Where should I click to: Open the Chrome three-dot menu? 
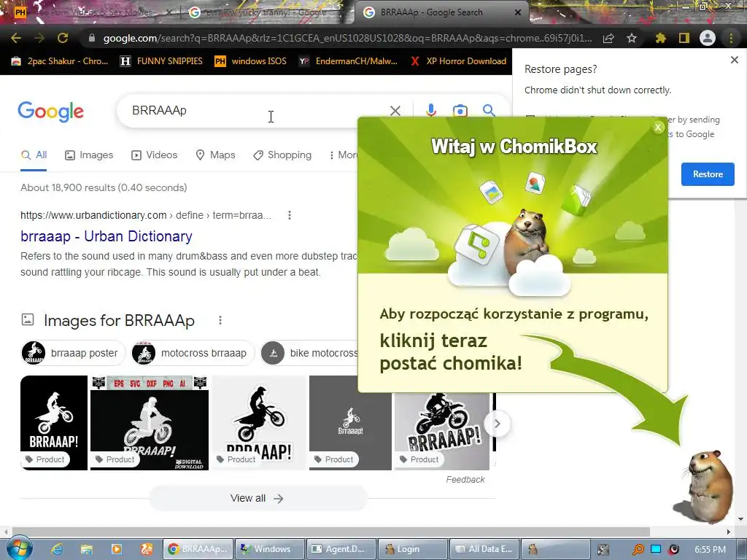[x=731, y=38]
